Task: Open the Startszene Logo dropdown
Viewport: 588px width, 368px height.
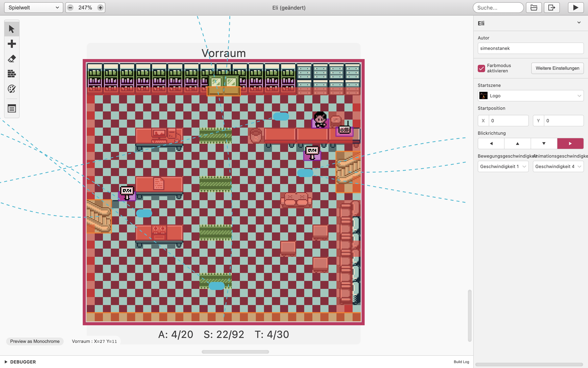Action: [531, 96]
